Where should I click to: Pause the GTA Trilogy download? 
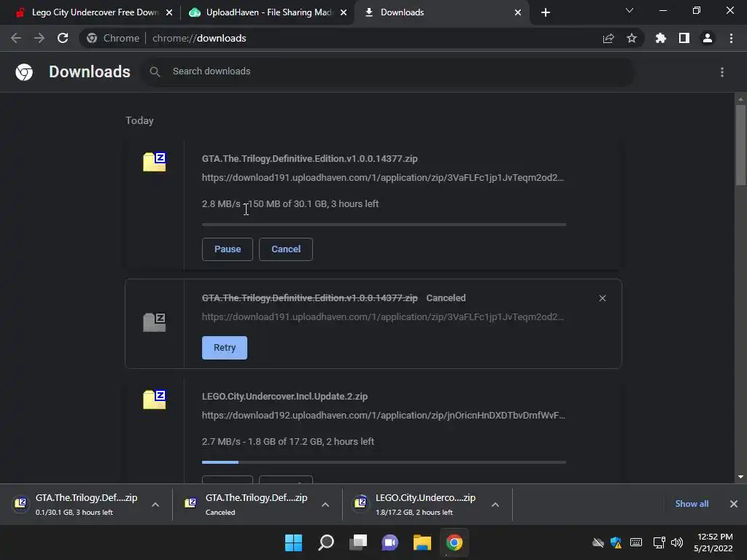pyautogui.click(x=228, y=249)
